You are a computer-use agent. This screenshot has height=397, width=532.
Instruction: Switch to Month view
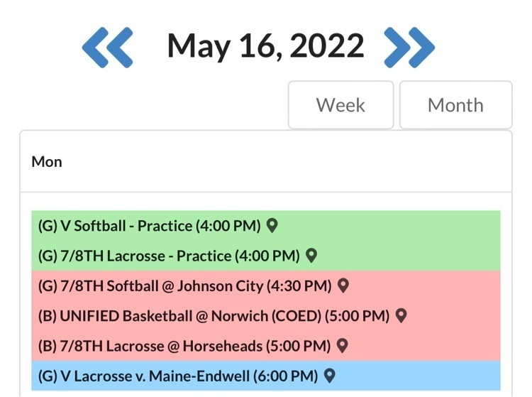click(455, 105)
